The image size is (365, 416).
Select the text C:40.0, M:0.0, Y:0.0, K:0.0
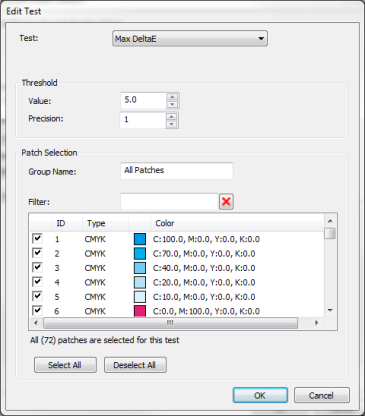[x=204, y=268]
